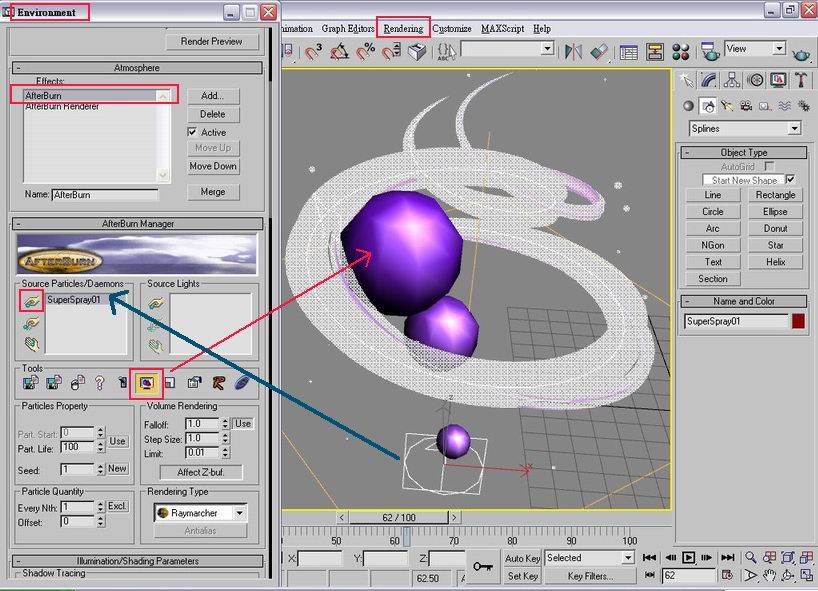
Task: Click the Render Preview button
Action: (x=211, y=42)
